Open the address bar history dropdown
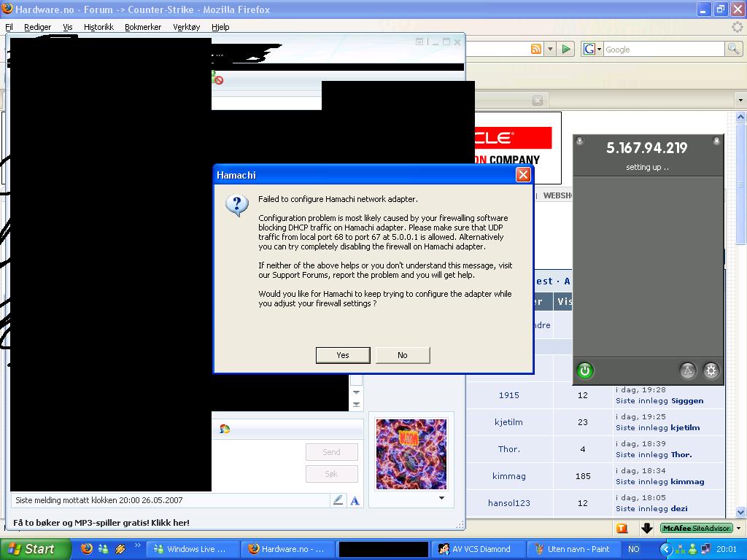 pyautogui.click(x=550, y=49)
